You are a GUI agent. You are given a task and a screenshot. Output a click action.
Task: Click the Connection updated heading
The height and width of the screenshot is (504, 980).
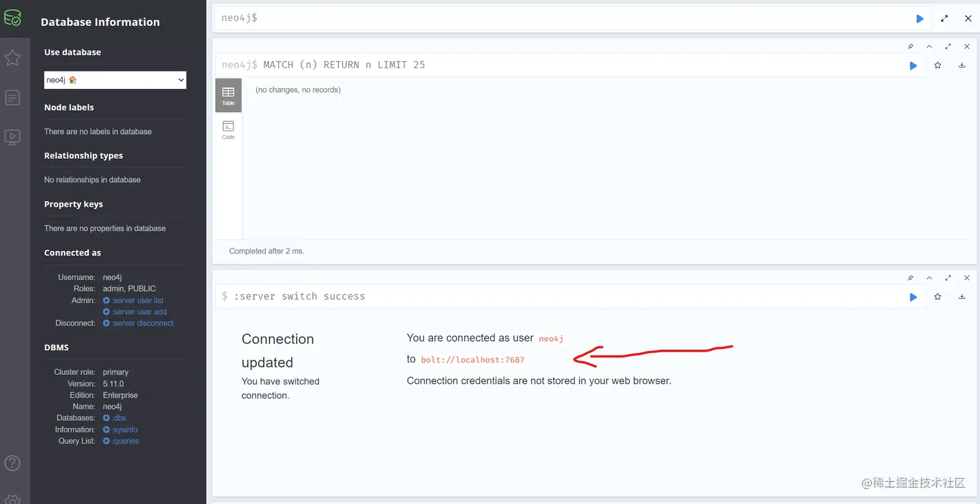click(277, 351)
